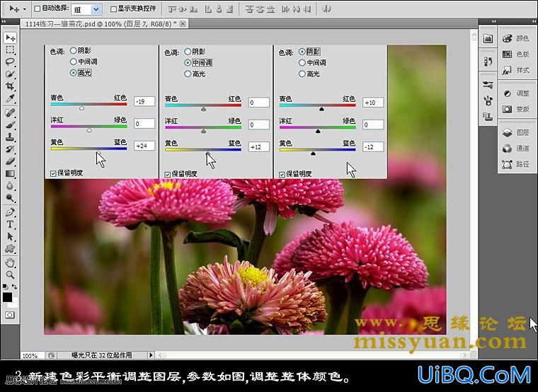Screen dimensions: 538x392
Task: Swap foreground and background colors
Action: pyautogui.click(x=14, y=287)
